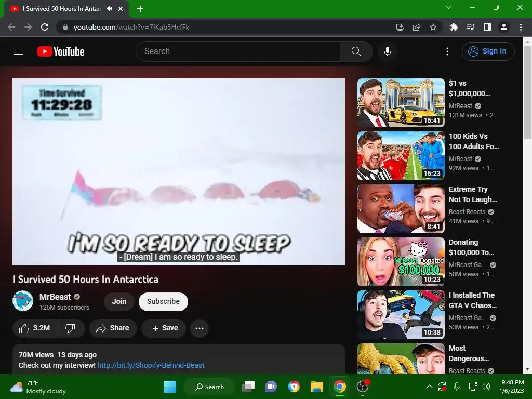Click '100 Kids Vs 100 Adults' title text

(x=474, y=141)
